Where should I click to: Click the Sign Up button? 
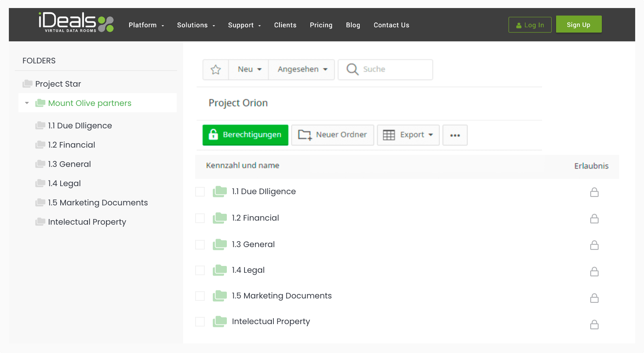click(x=578, y=24)
